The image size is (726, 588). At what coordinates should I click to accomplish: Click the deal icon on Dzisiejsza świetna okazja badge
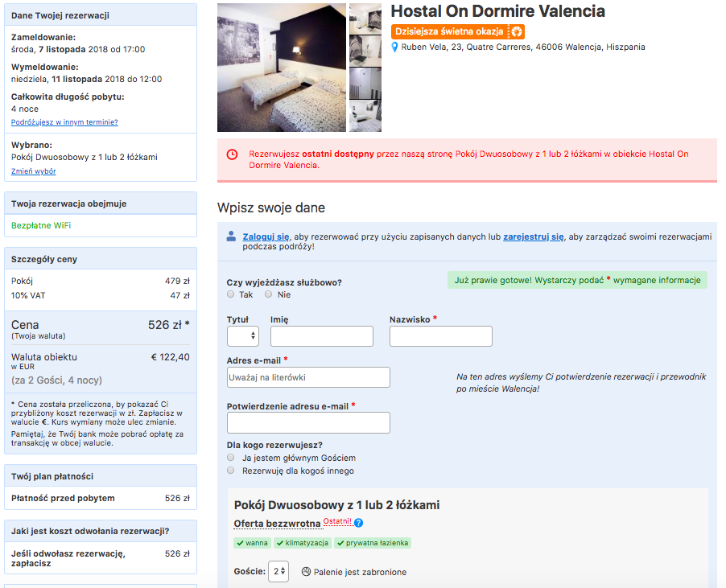pyautogui.click(x=516, y=31)
